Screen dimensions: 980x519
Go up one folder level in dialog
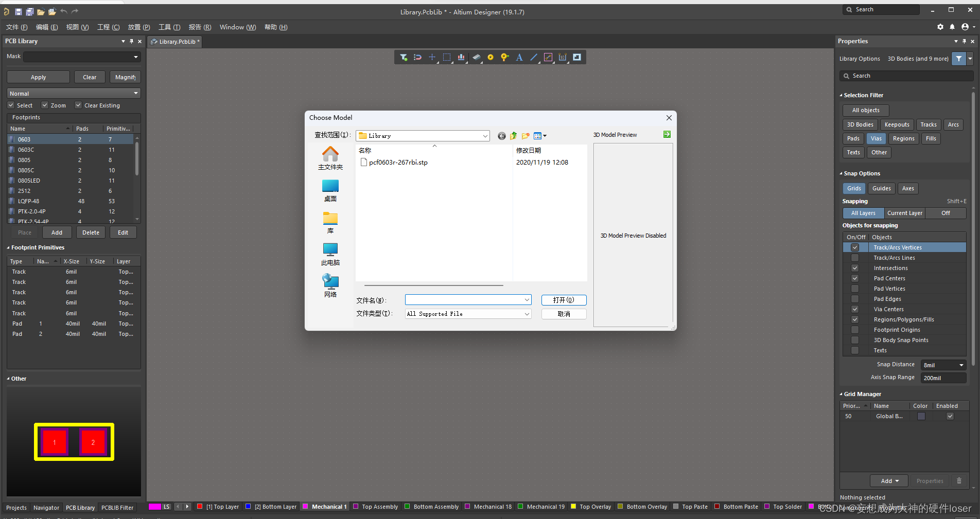[x=514, y=136]
